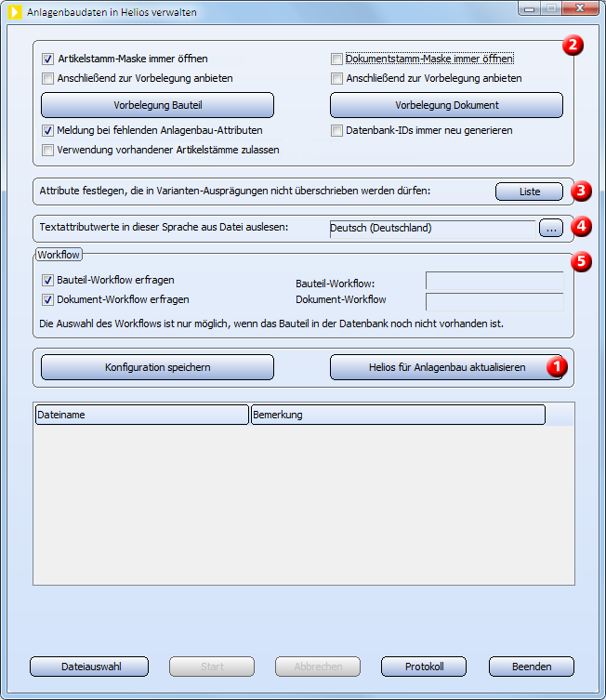Open Vorbelegung Dokument
606x700 pixels.
point(446,105)
